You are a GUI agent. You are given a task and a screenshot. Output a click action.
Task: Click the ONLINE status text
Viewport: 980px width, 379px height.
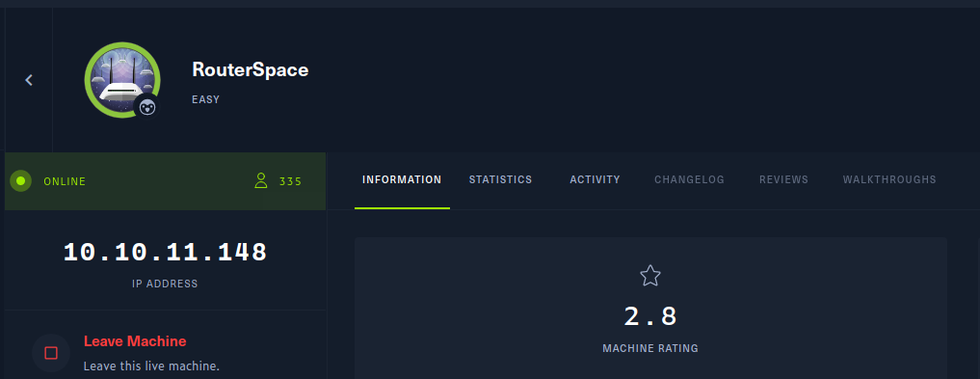coord(65,182)
